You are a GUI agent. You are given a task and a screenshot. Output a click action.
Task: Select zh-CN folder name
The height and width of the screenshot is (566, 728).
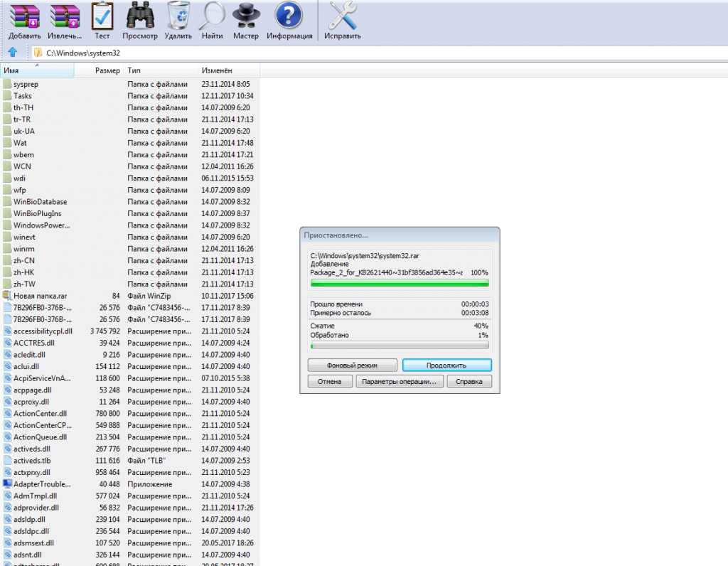point(23,260)
